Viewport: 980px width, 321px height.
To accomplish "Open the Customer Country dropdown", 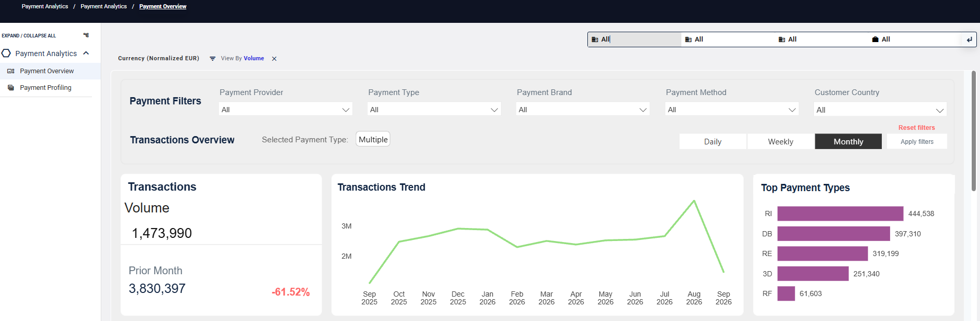I will (x=880, y=109).
